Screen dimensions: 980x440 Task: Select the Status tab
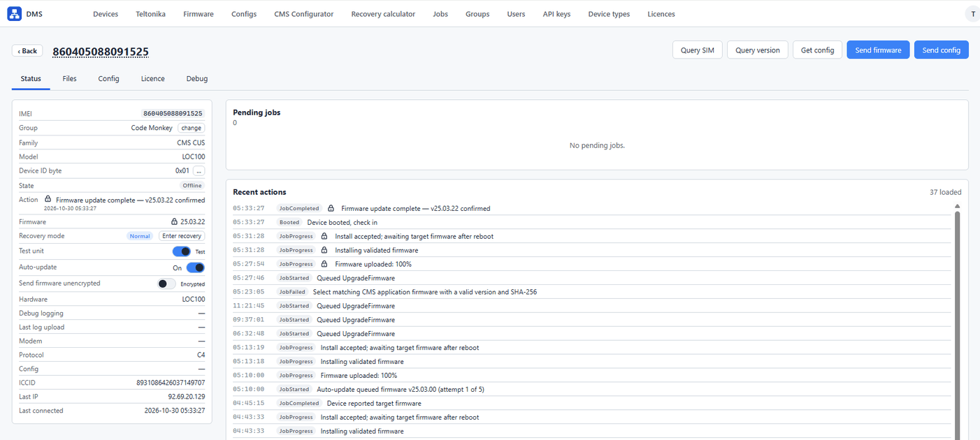tap(31, 79)
